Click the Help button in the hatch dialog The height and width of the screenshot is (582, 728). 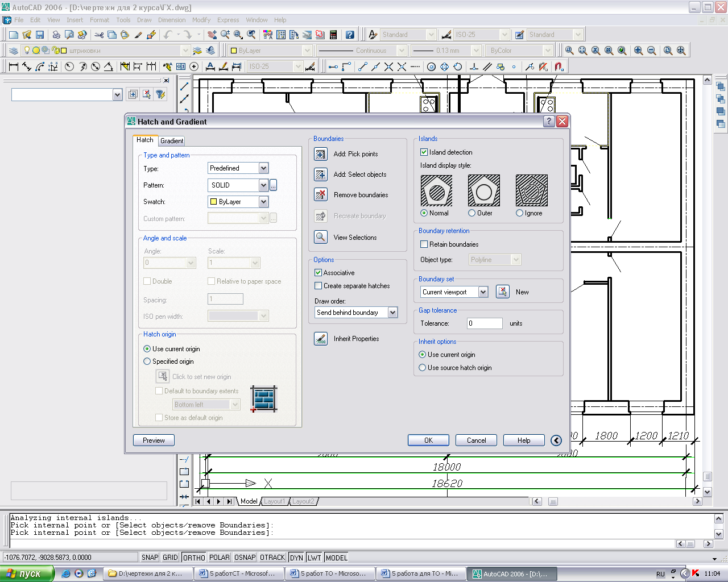click(524, 440)
